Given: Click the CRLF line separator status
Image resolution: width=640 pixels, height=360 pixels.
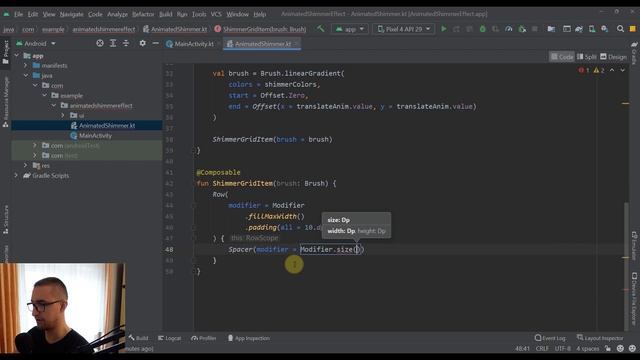Looking at the screenshot, I should tap(542, 349).
